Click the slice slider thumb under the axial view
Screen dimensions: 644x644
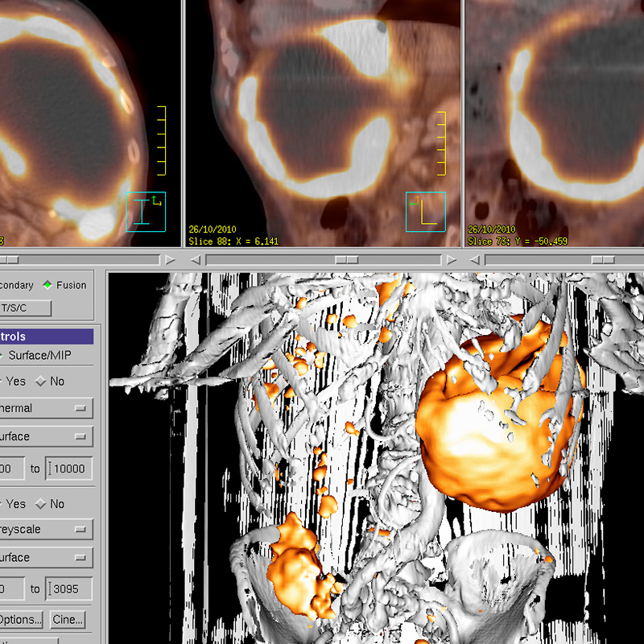(10, 259)
